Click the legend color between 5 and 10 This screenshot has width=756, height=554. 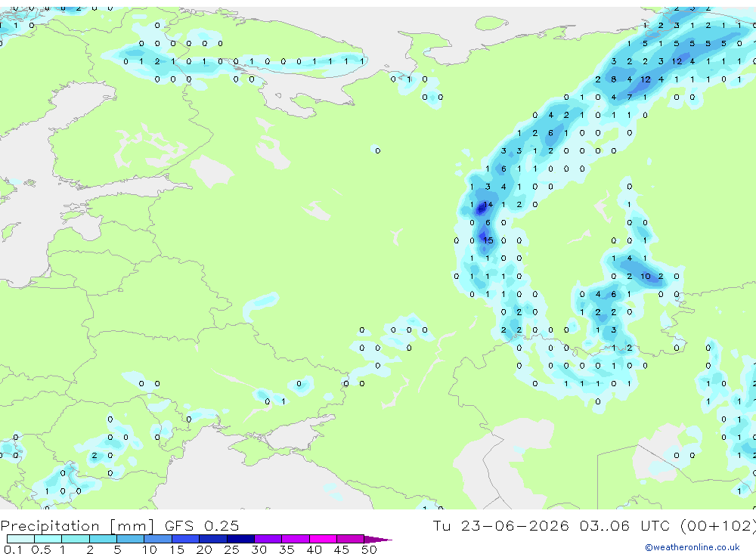click(x=131, y=539)
